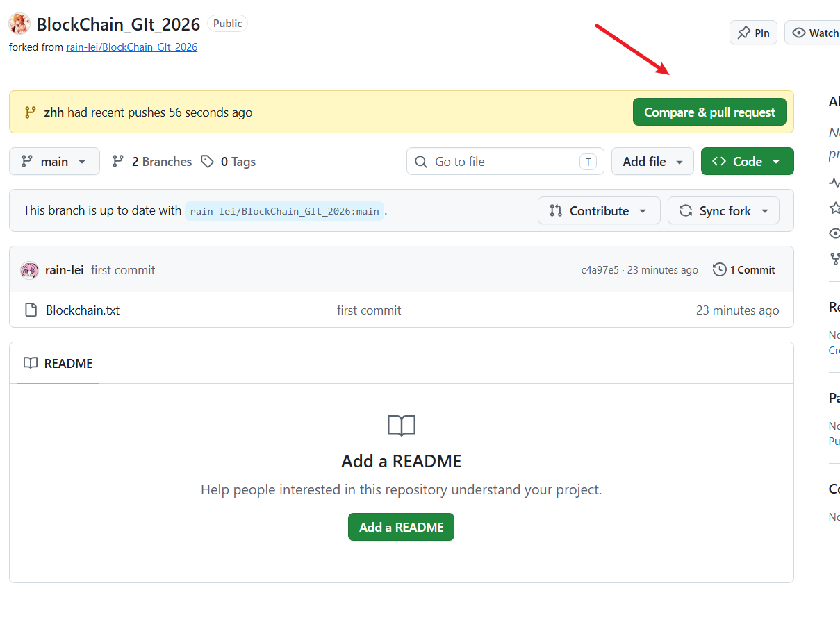Open the Blockchain.txt file
This screenshot has height=629, width=840.
pos(83,310)
